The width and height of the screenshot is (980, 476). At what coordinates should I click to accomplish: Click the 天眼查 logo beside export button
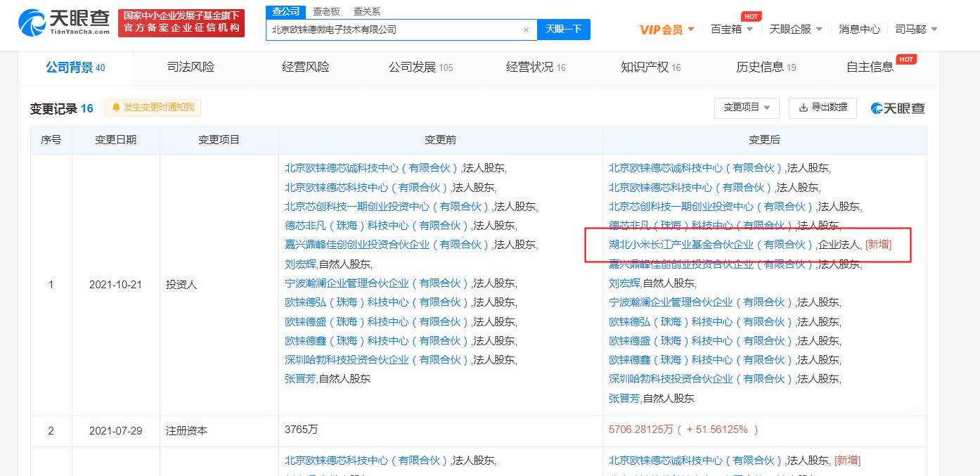[x=898, y=108]
